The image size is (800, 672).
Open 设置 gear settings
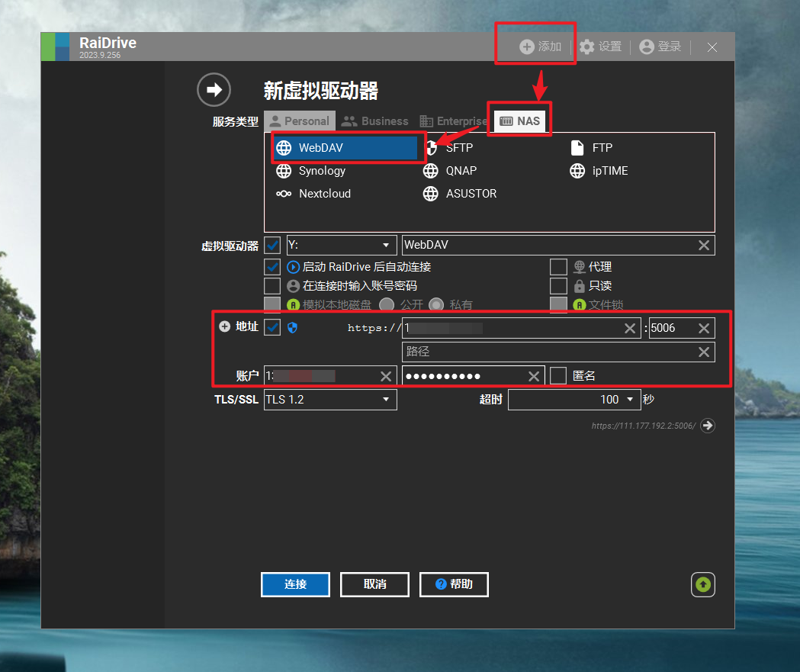pos(600,47)
